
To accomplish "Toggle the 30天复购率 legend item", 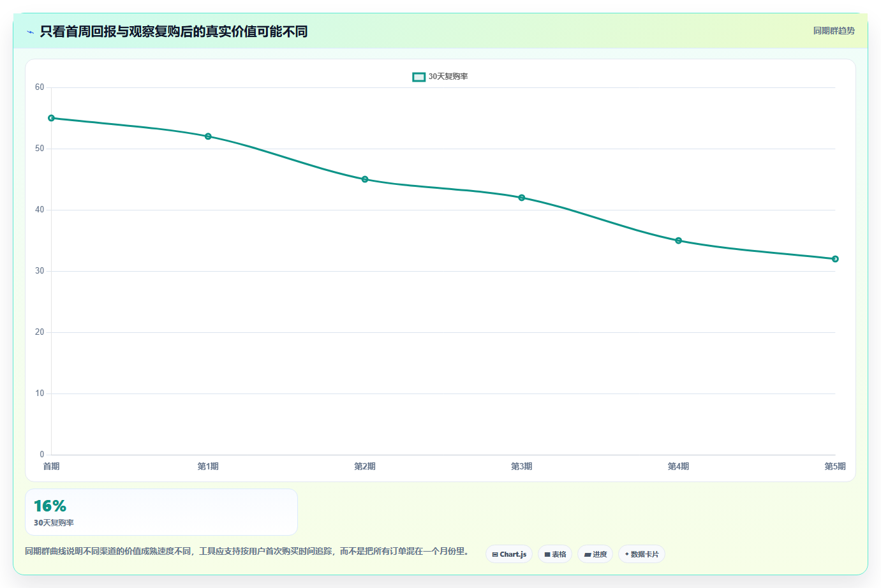I will tap(440, 77).
